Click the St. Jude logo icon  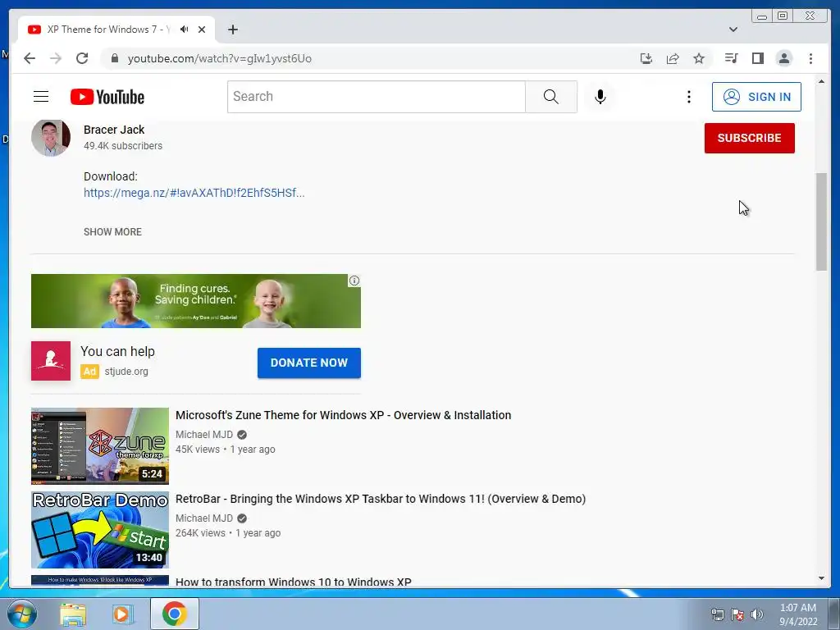[x=51, y=361]
